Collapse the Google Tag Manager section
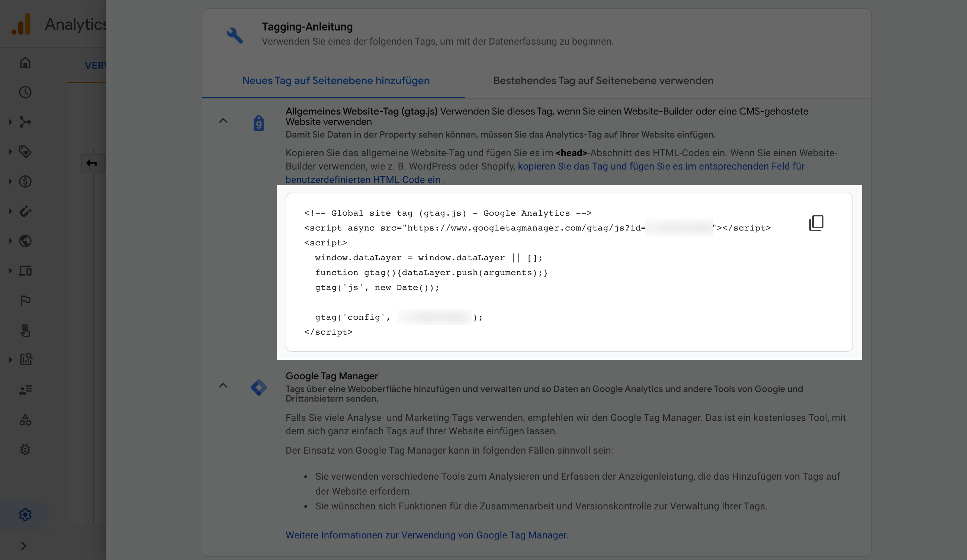 coord(223,386)
